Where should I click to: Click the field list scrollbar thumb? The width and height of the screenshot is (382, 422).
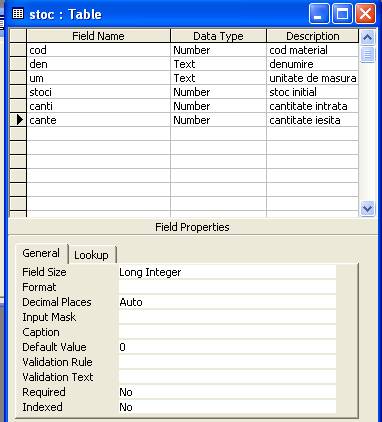[367, 54]
